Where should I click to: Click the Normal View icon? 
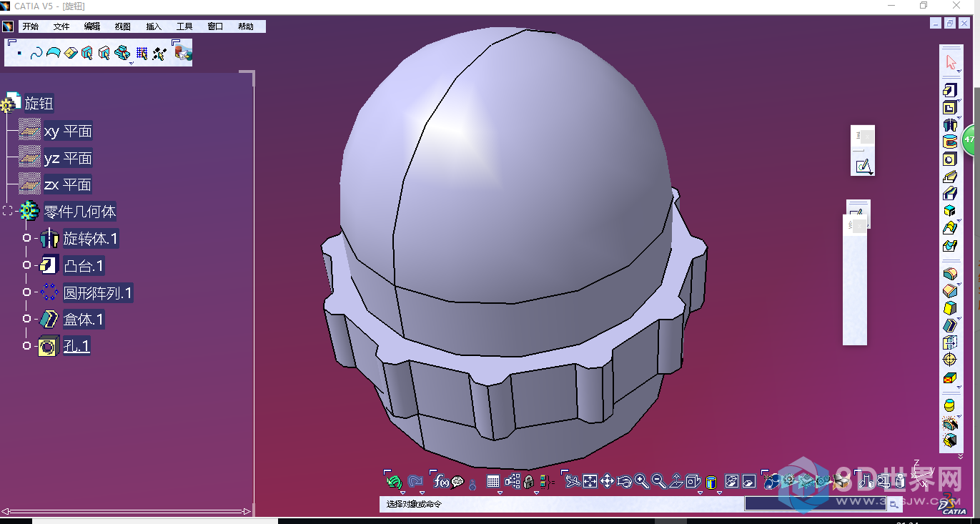[675, 482]
